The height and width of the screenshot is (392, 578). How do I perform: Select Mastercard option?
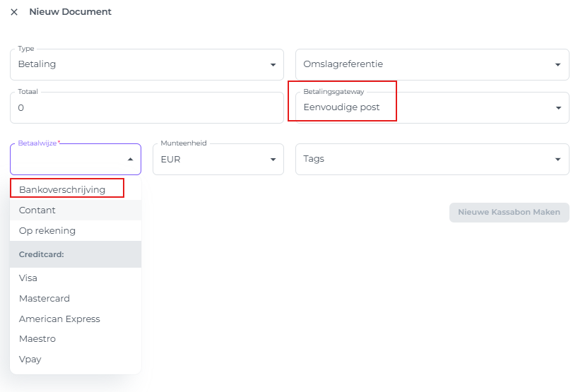pyautogui.click(x=45, y=298)
